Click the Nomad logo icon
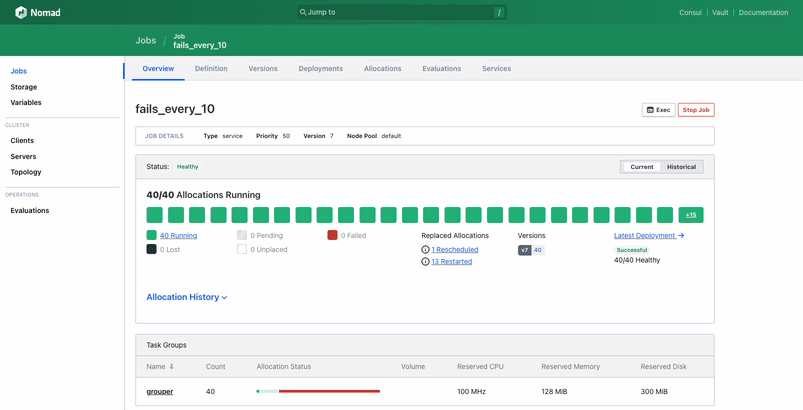This screenshot has height=410, width=803. [x=21, y=13]
